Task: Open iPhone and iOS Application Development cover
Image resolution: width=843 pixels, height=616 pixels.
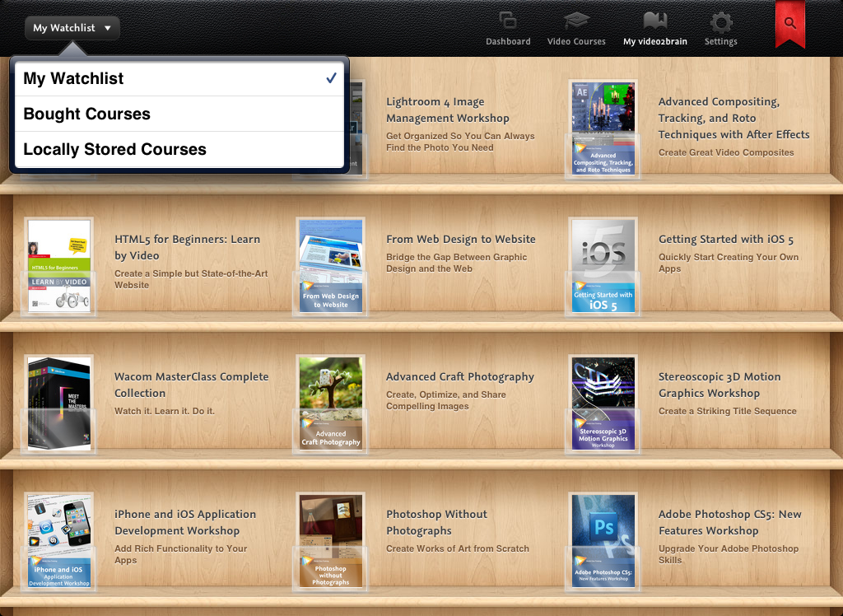Action: click(59, 541)
